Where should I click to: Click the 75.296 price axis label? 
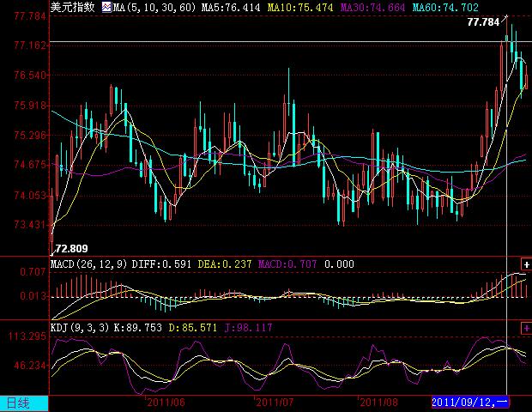tap(30, 136)
